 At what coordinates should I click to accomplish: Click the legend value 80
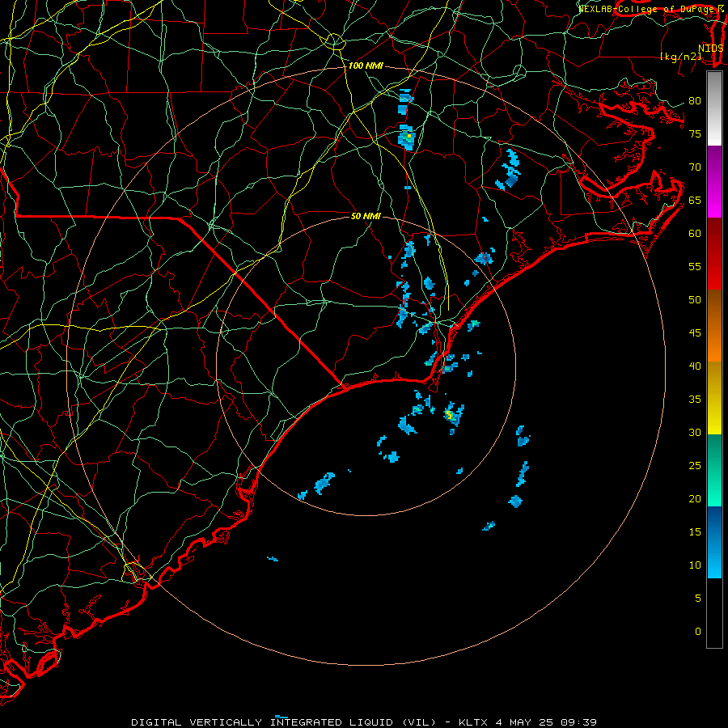(x=695, y=101)
